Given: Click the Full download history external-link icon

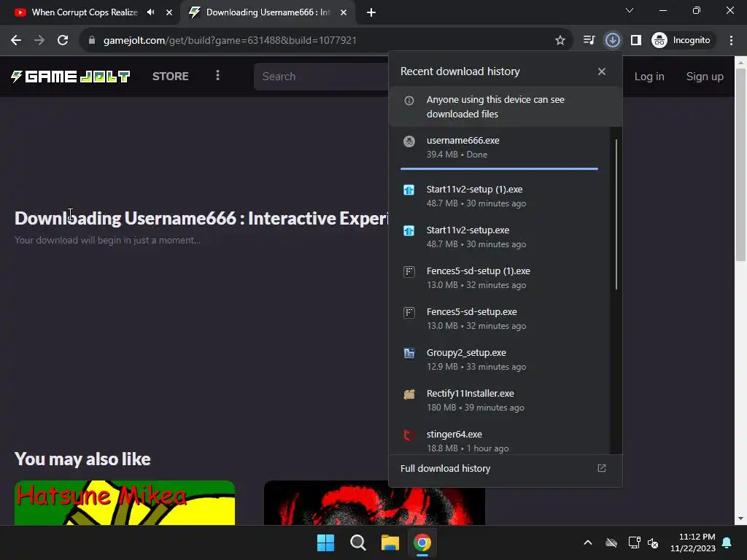Looking at the screenshot, I should [x=602, y=469].
